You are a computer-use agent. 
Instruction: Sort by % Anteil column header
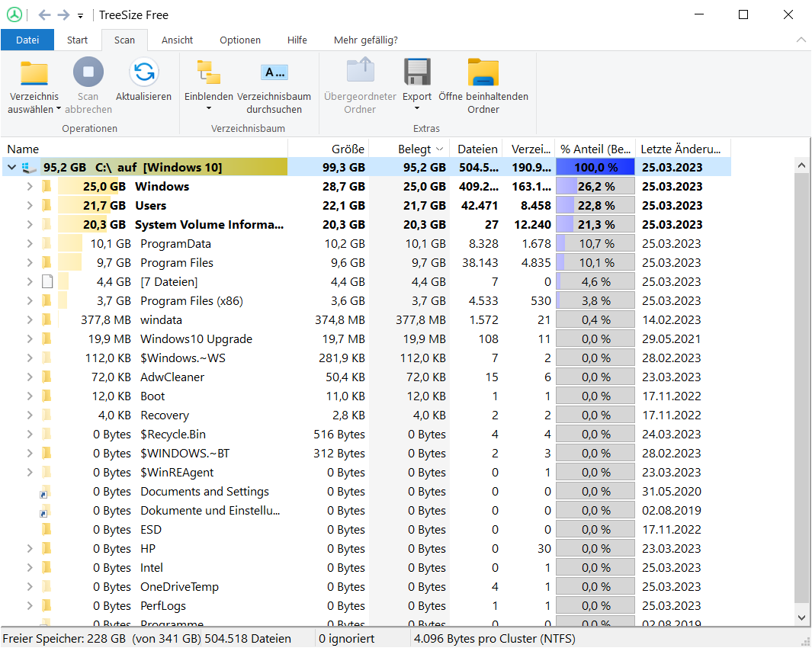click(x=595, y=149)
